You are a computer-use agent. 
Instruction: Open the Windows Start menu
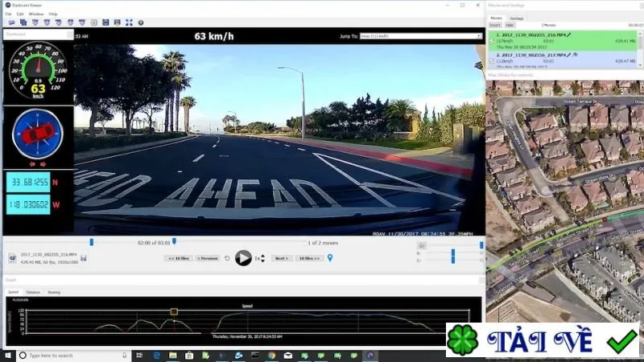click(8, 356)
